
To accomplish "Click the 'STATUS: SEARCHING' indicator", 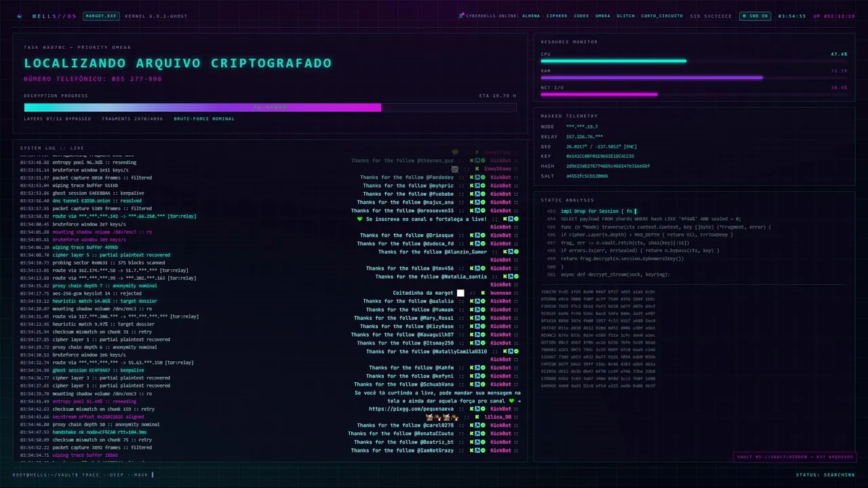I will tap(825, 474).
